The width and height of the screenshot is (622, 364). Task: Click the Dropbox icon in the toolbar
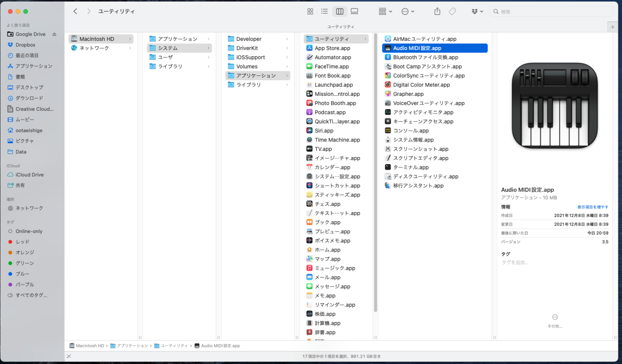click(475, 11)
